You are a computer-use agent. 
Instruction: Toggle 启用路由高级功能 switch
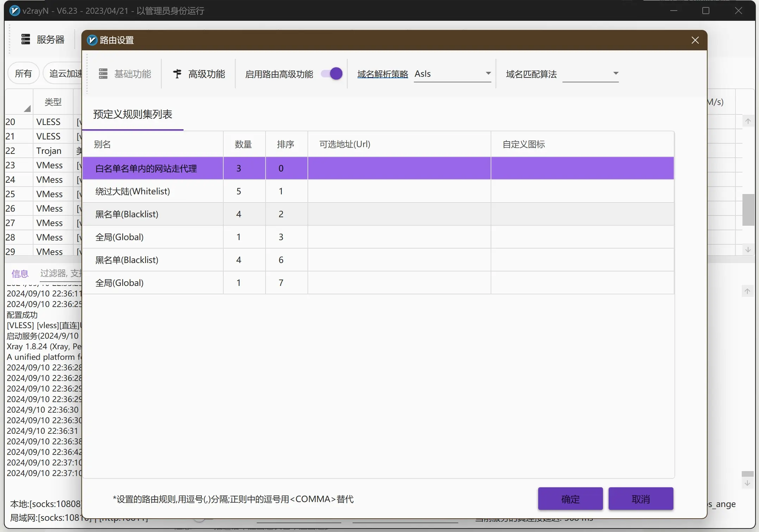point(332,74)
